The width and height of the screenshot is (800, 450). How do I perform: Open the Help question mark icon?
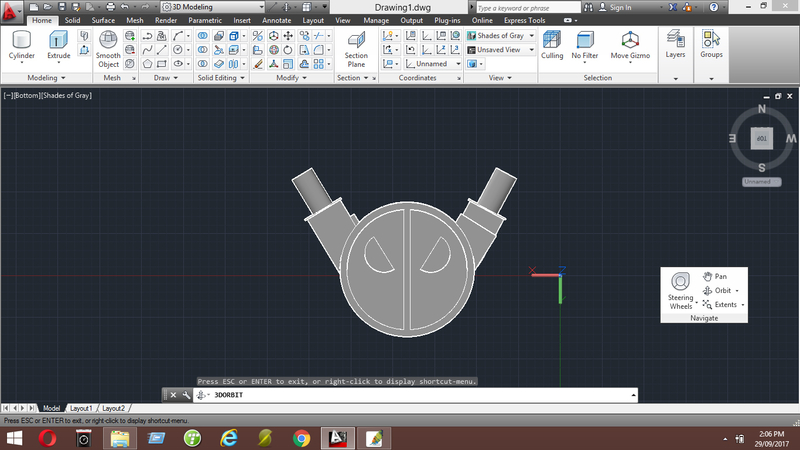[714, 7]
